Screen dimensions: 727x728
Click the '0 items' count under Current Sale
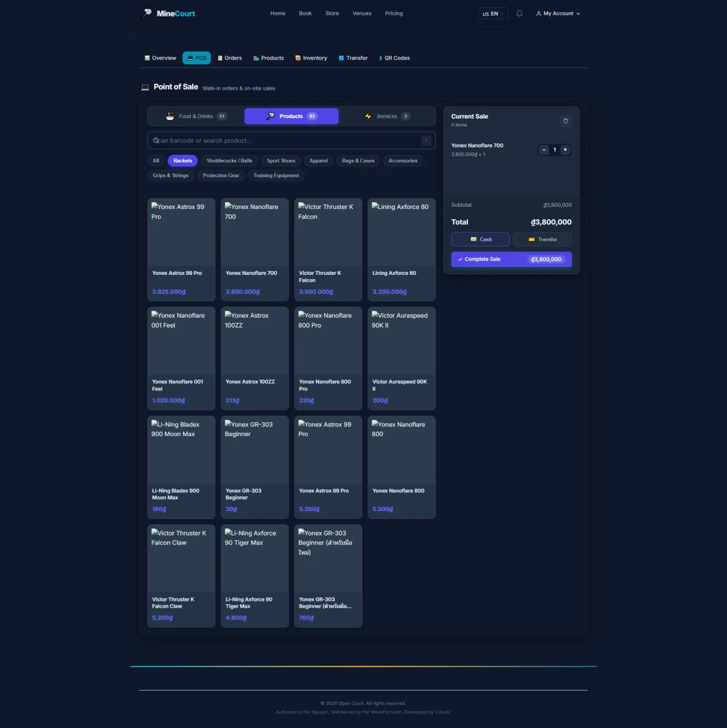[x=459, y=125]
